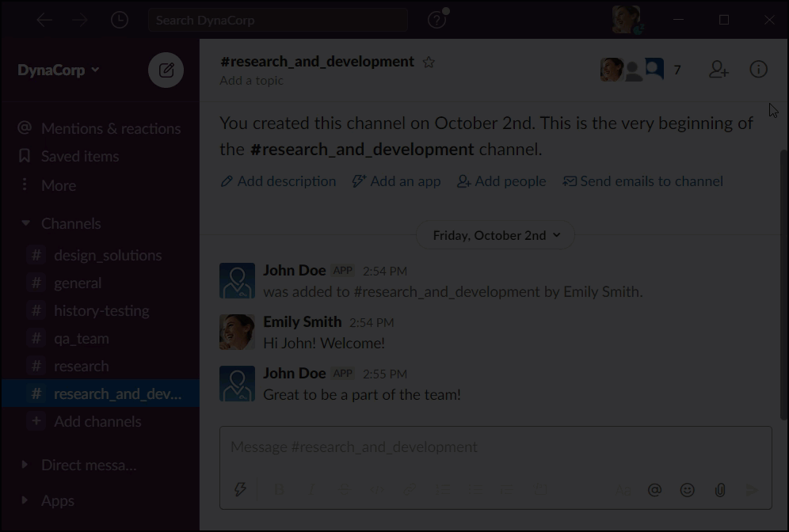Insert a code block in composer

540,489
